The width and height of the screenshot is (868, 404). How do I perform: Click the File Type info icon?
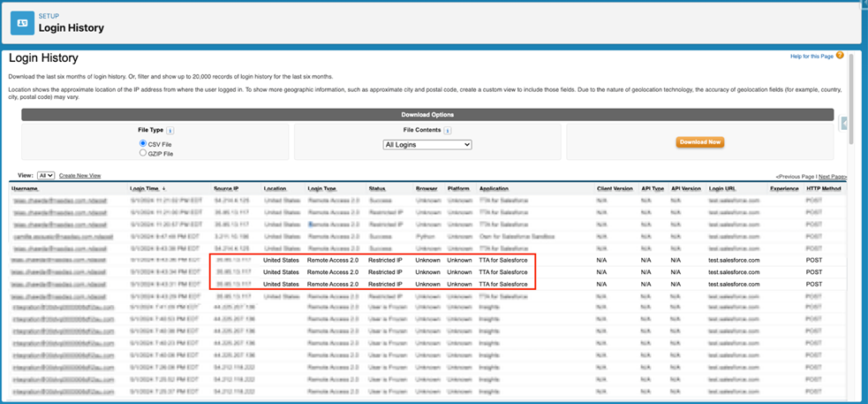click(x=170, y=130)
